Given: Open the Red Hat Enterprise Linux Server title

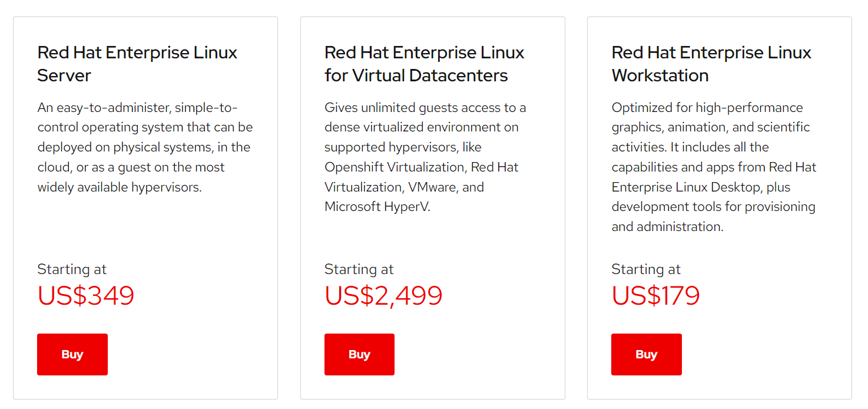Looking at the screenshot, I should click(137, 64).
